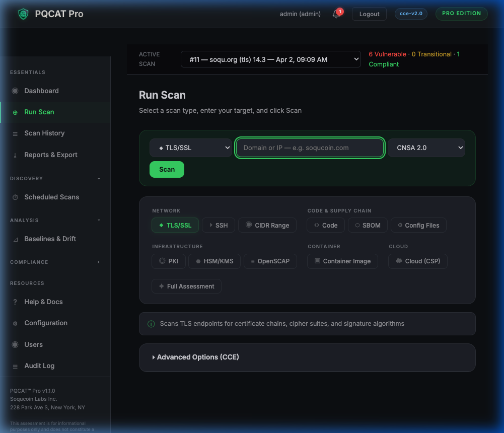Enable the PKI scan type
The height and width of the screenshot is (433, 504).
[168, 261]
